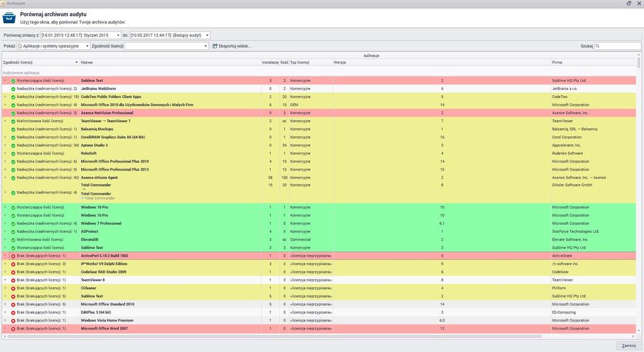
Task: Sort by the Firma column header
Action: 594,62
